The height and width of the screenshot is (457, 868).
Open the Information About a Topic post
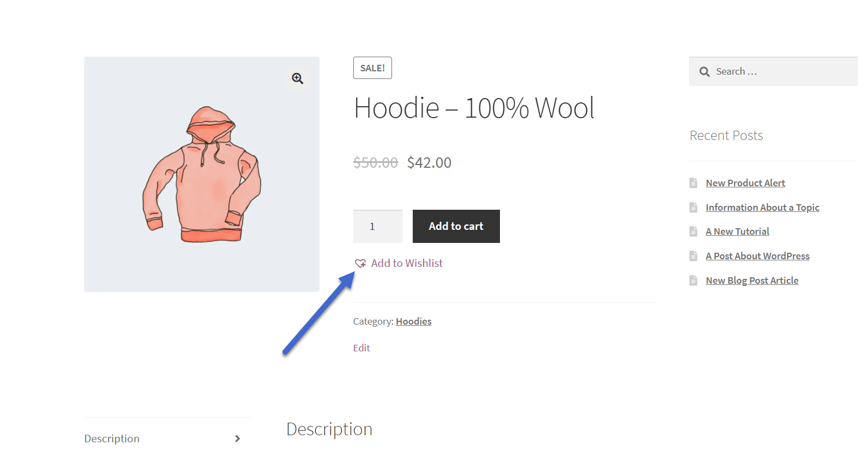coord(762,207)
